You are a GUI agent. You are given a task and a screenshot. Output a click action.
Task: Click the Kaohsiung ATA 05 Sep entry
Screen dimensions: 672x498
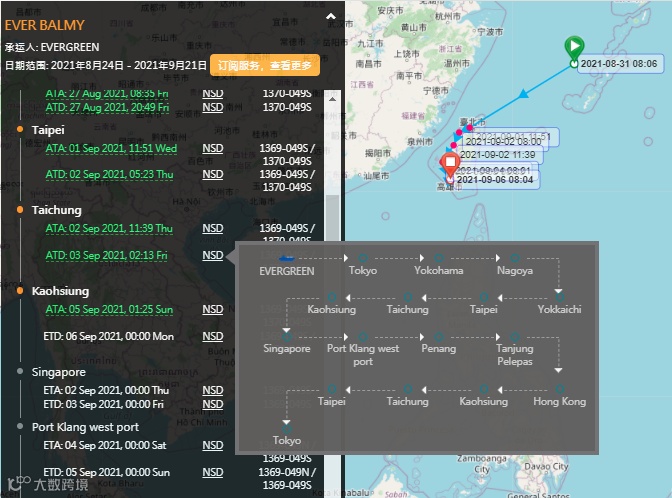coord(109,309)
